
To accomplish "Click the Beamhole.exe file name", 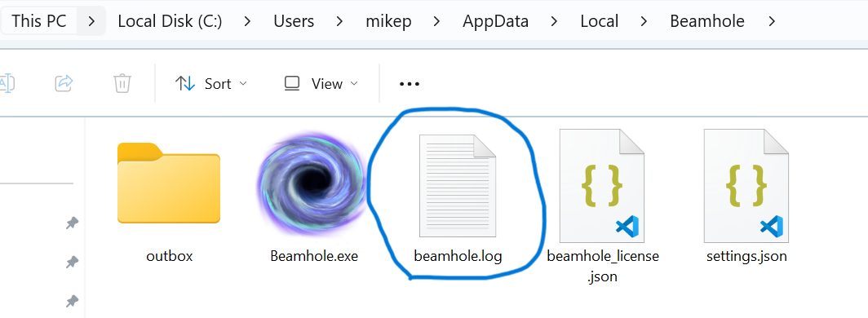I will (x=314, y=257).
